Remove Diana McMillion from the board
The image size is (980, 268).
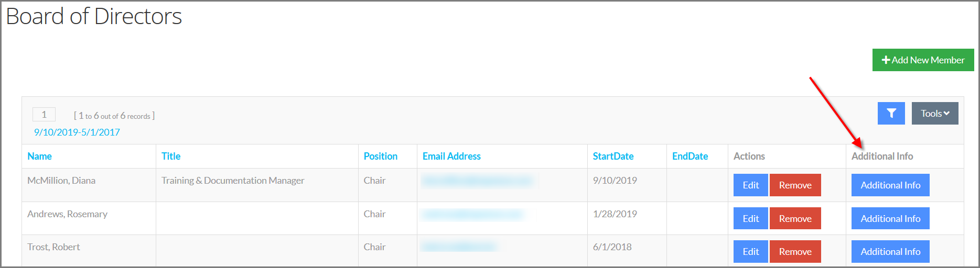pyautogui.click(x=795, y=185)
